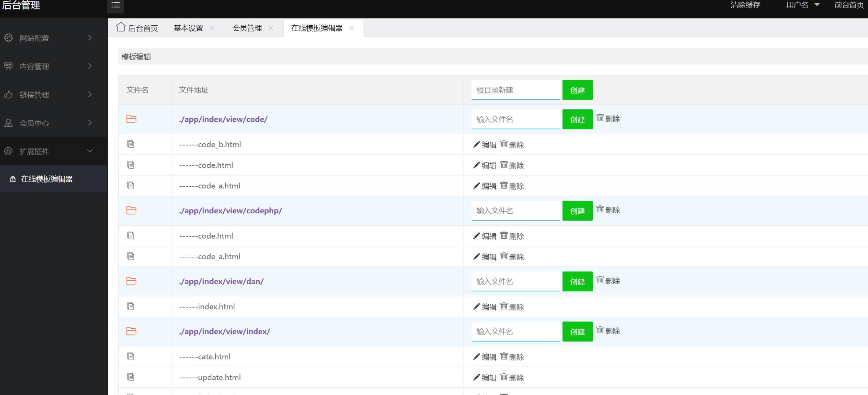Click 创建 button for the code/ folder
868x395 pixels.
tap(577, 119)
